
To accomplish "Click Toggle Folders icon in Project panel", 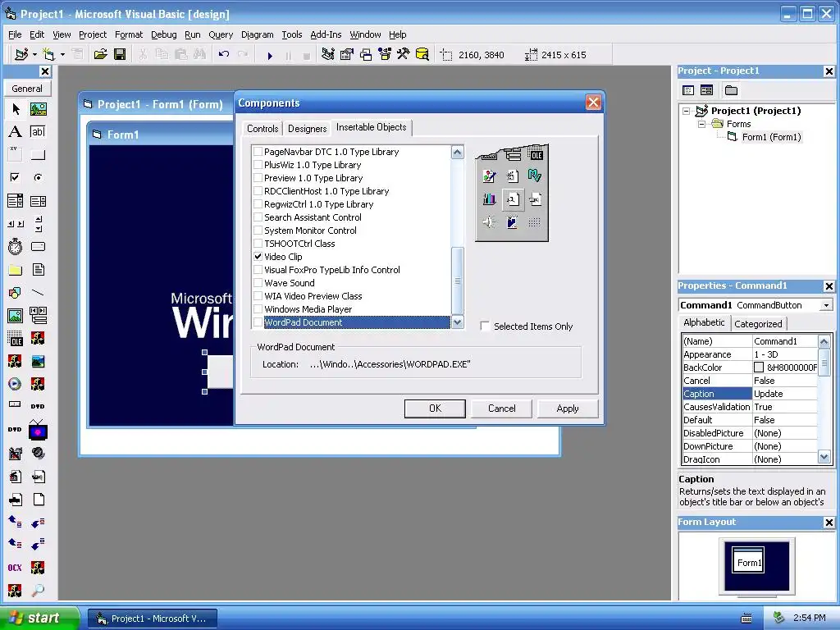I will (731, 90).
